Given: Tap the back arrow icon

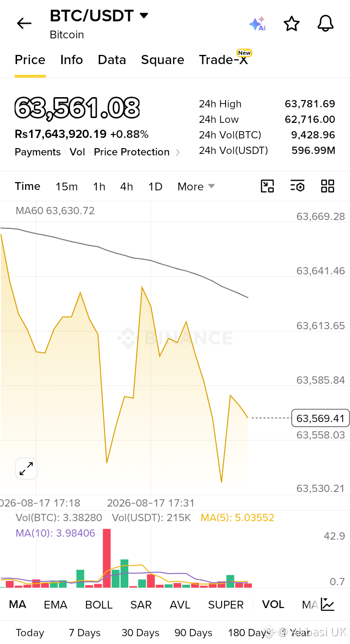Looking at the screenshot, I should [x=24, y=23].
